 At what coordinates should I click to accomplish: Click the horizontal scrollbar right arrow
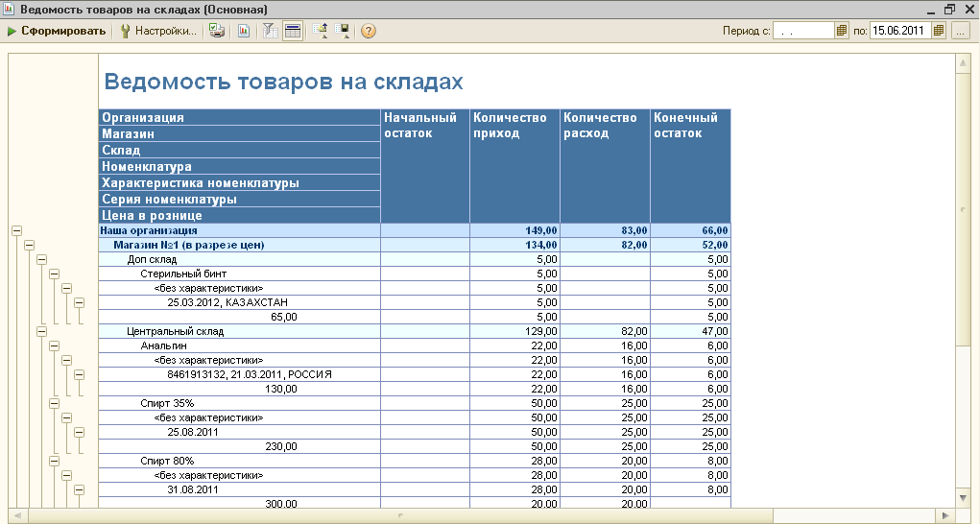click(945, 516)
